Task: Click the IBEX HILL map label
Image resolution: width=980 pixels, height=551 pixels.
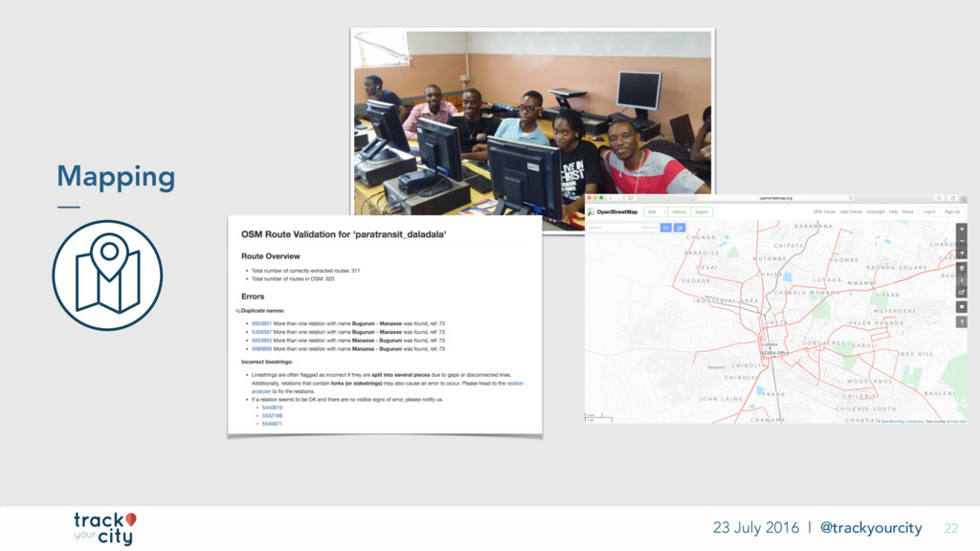Action: click(916, 354)
